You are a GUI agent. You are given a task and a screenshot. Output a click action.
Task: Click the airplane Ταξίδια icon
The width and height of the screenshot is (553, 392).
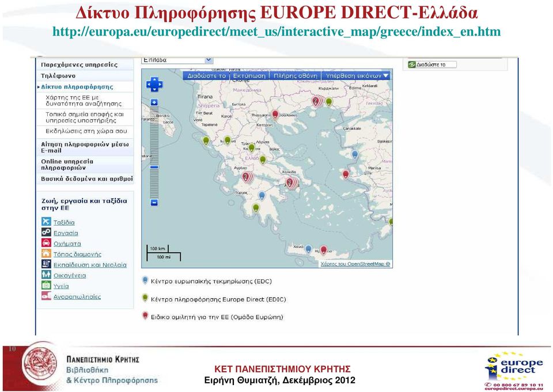point(46,222)
